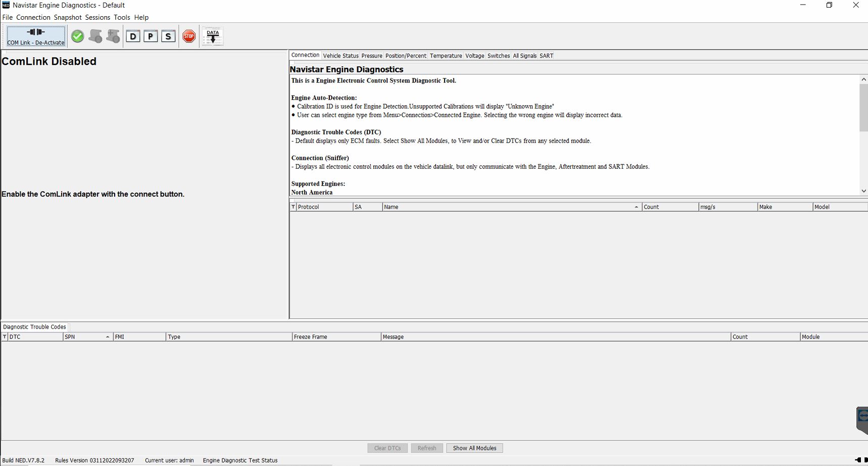This screenshot has height=466, width=868.
Task: Open the Sessions menu
Action: point(98,17)
